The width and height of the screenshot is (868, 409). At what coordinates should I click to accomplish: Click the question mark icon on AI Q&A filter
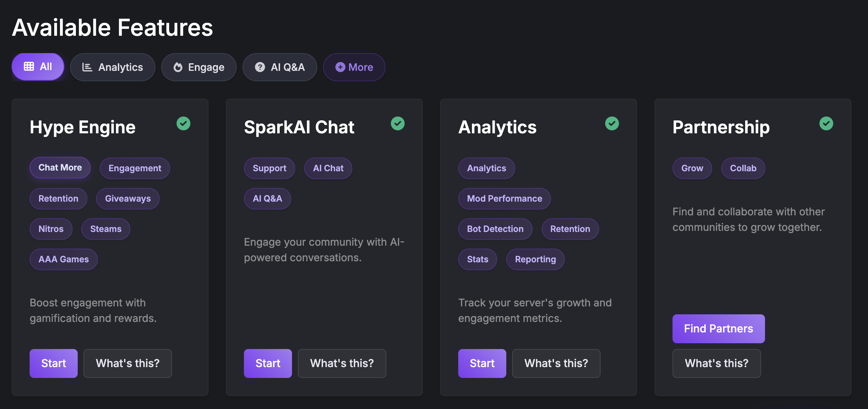coord(260,67)
